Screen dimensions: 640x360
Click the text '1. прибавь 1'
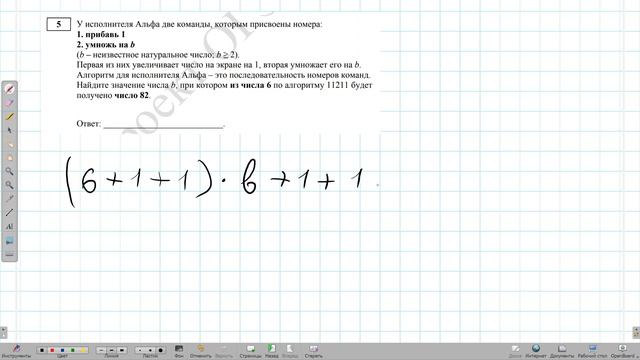pos(101,34)
